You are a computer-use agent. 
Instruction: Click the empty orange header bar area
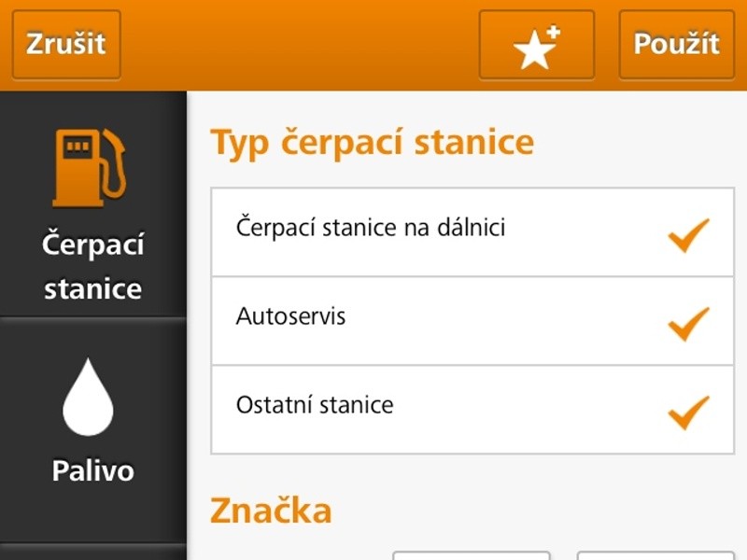tap(299, 45)
